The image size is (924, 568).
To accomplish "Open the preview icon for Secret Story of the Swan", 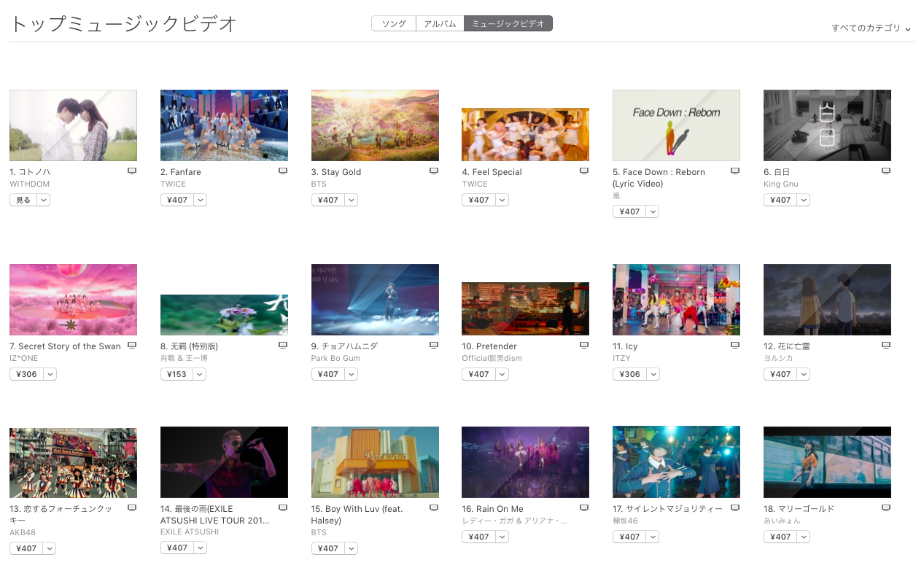I will 132,344.
